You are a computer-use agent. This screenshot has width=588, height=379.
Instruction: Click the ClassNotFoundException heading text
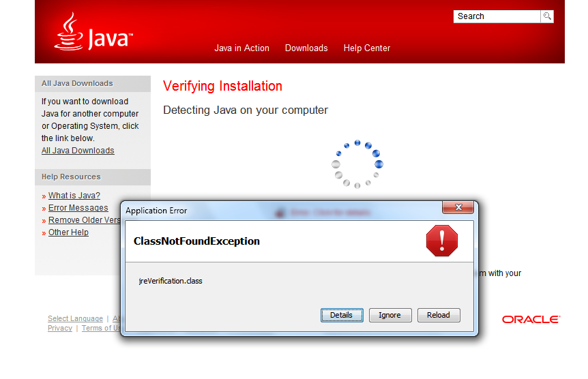coord(196,241)
